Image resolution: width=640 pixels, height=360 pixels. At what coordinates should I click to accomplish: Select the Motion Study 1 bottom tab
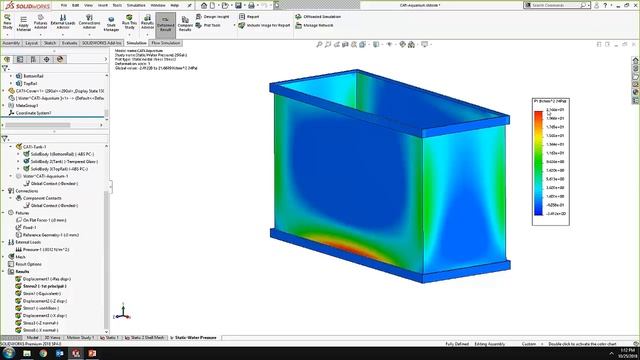pyautogui.click(x=80, y=338)
